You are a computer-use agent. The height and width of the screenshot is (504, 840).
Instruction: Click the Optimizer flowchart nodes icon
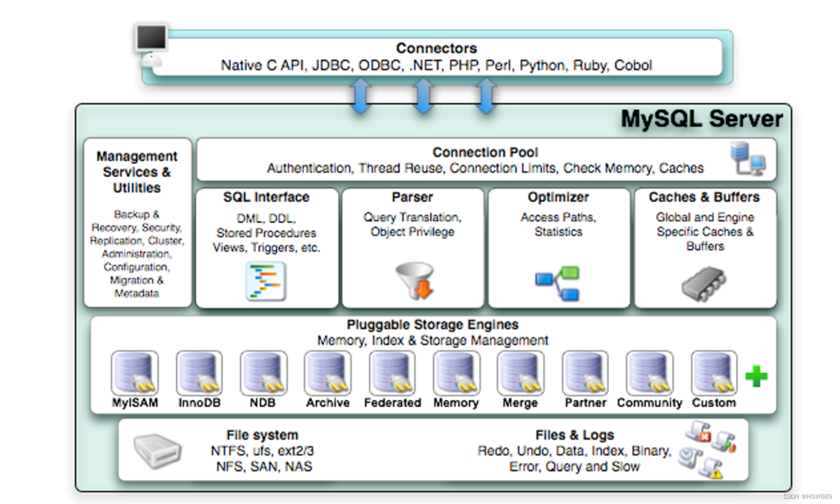(558, 283)
